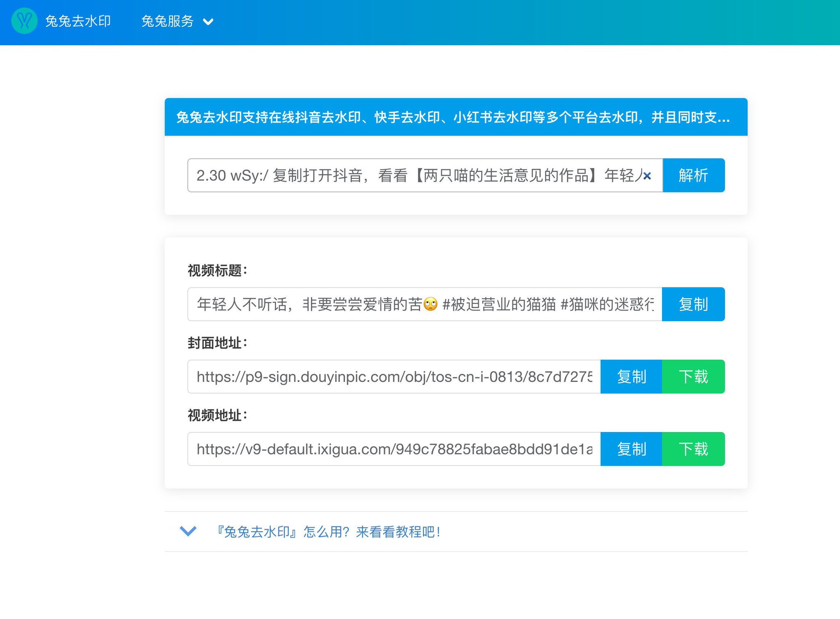Image resolution: width=840 pixels, height=619 pixels.
Task: Click the Douyin share-link input box
Action: tap(410, 175)
